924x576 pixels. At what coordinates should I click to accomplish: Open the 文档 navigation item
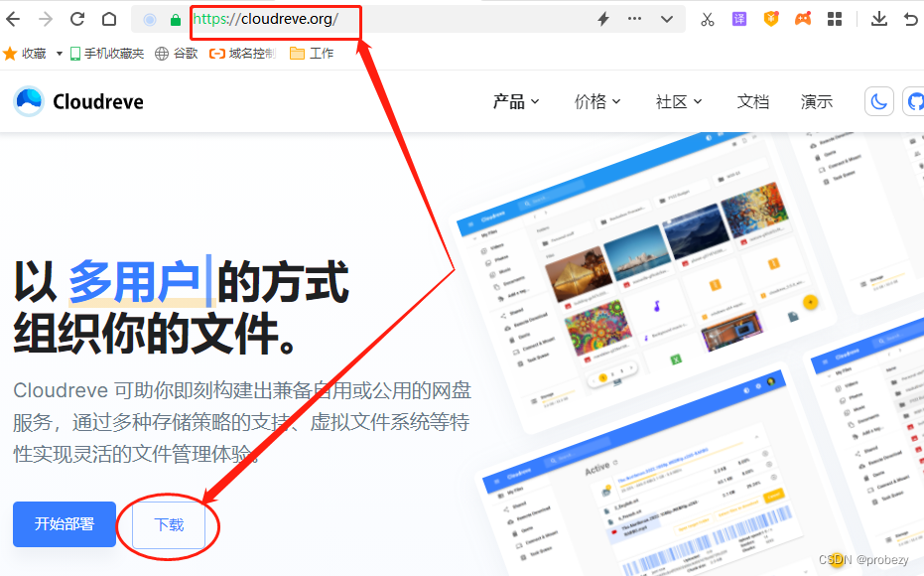[752, 100]
